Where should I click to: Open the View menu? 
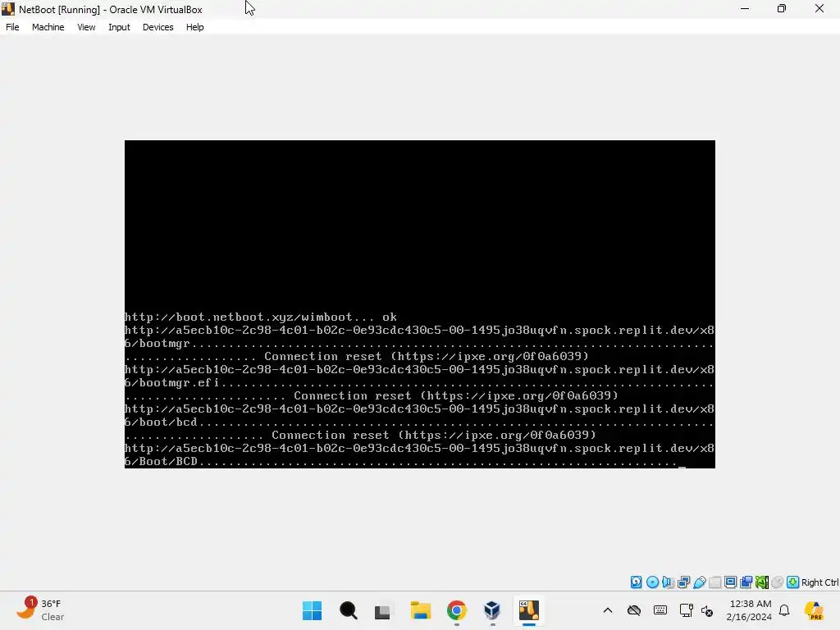pyautogui.click(x=86, y=27)
